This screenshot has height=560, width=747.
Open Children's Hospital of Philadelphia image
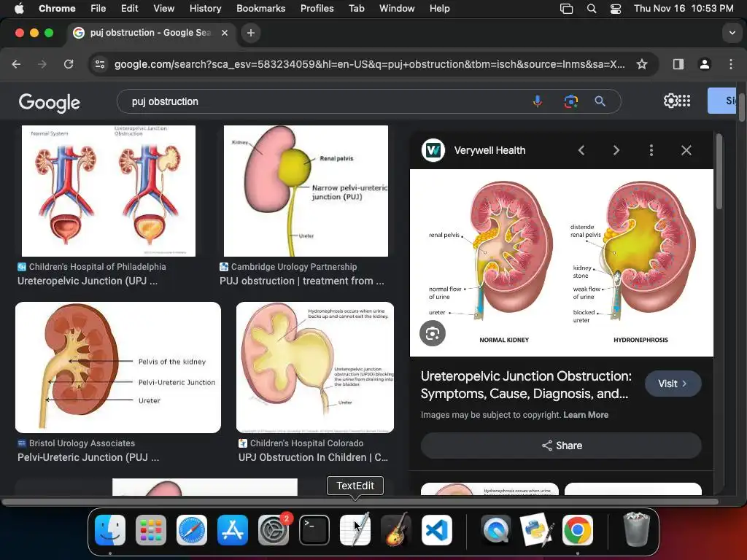[109, 191]
